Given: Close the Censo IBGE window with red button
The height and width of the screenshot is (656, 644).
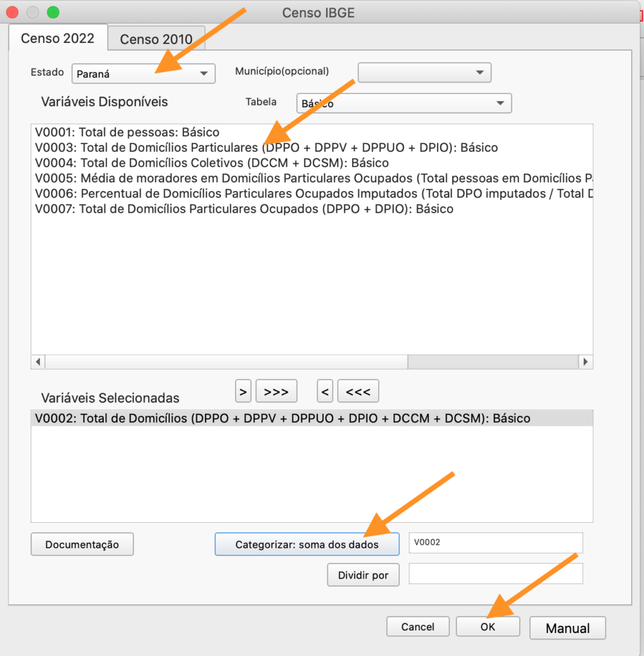Looking at the screenshot, I should coord(12,13).
